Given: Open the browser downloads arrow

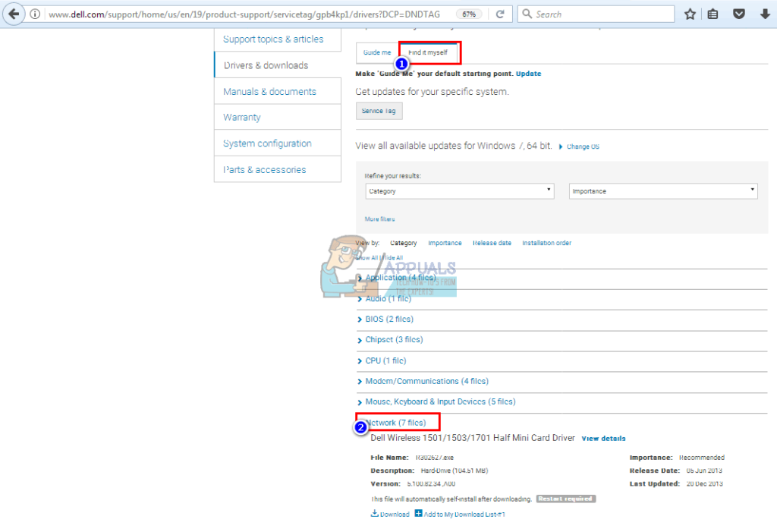Looking at the screenshot, I should pyautogui.click(x=765, y=14).
